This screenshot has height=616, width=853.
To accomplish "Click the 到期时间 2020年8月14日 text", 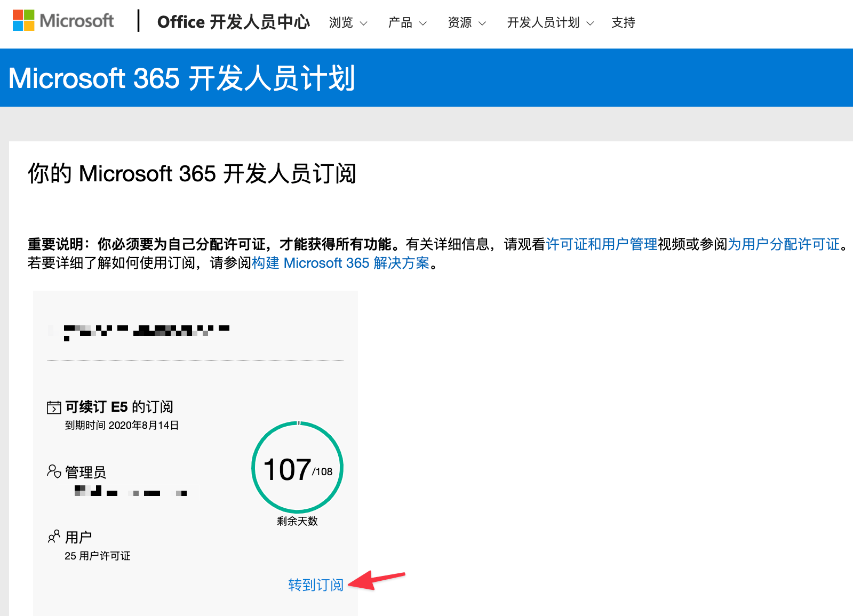I will (x=122, y=425).
